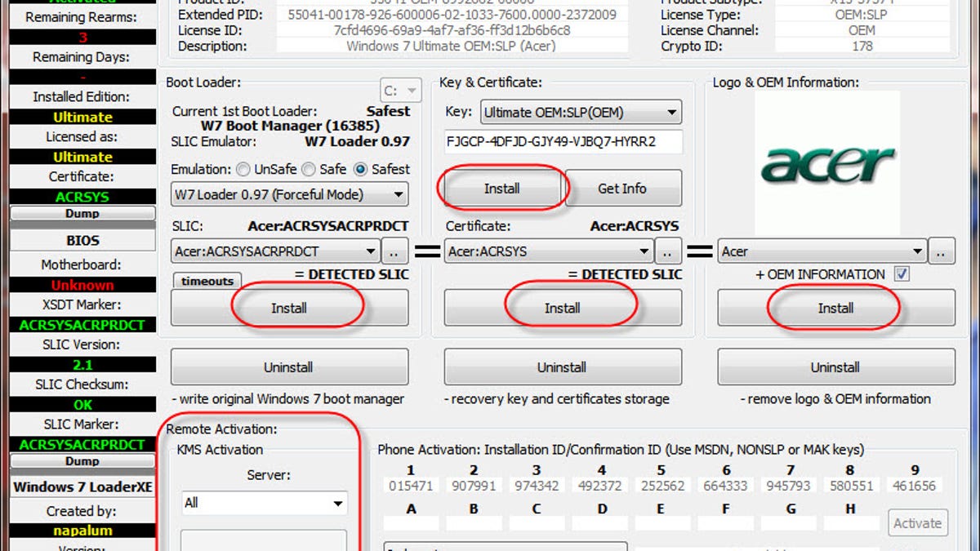Click the browse '..' button beside the Certificate dropdown
The height and width of the screenshot is (551, 980).
pos(669,251)
